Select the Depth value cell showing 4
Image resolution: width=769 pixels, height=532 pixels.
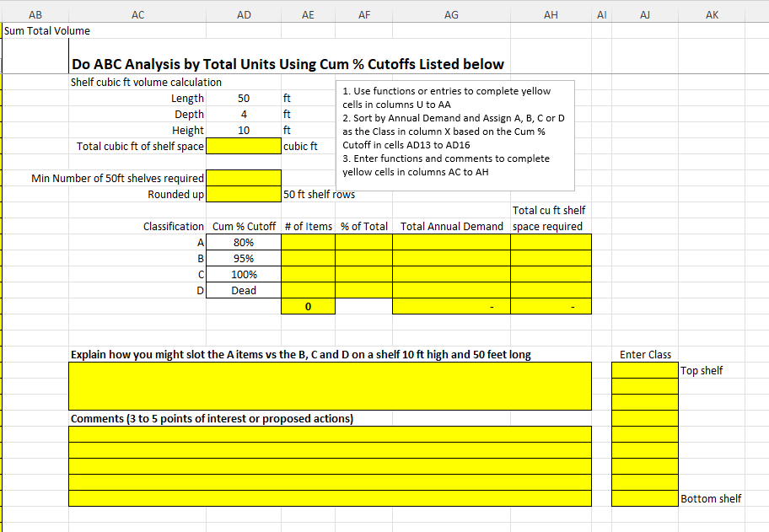(x=244, y=114)
